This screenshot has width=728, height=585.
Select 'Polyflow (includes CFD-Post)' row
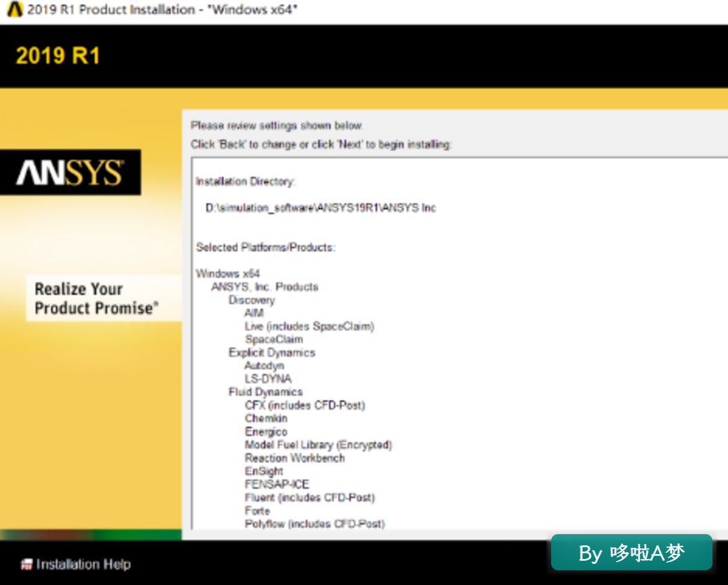tap(315, 524)
